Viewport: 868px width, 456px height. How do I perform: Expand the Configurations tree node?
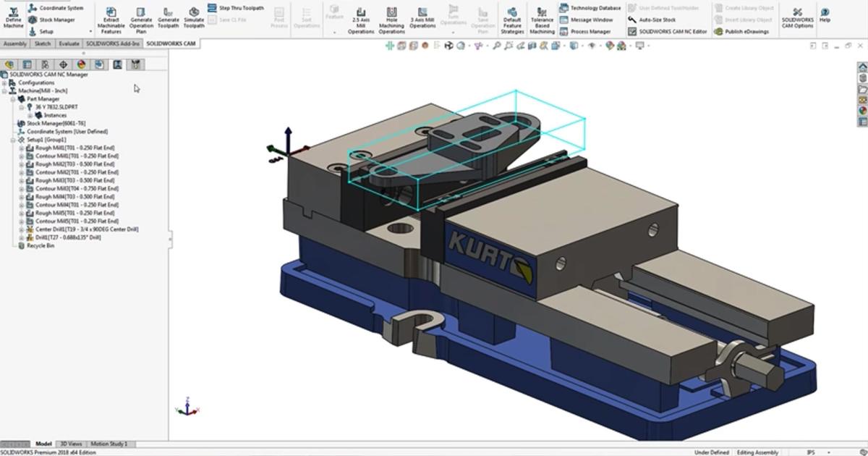pos(4,83)
